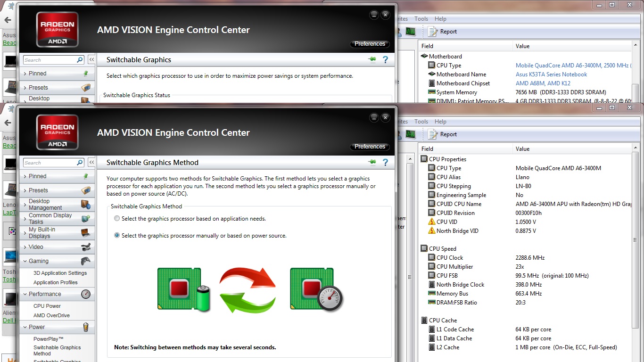Image resolution: width=644 pixels, height=362 pixels.
Task: Click the North Bridge VID warning icon
Action: point(431,230)
